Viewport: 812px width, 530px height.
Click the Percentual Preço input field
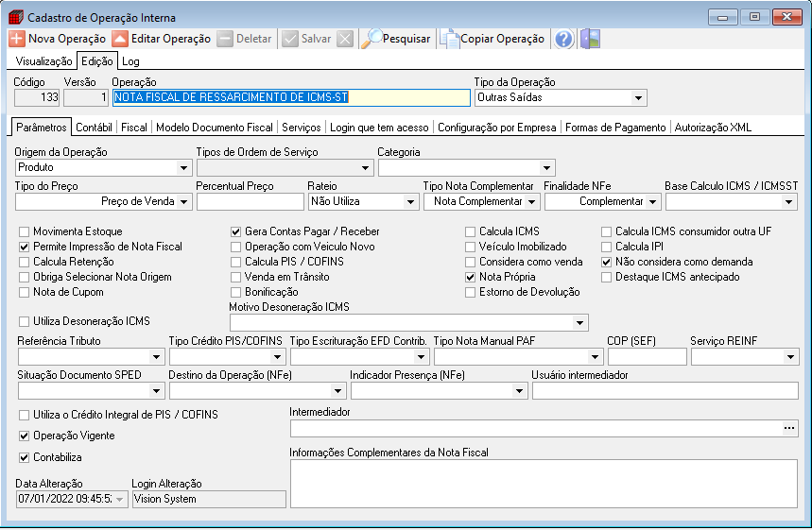(x=251, y=202)
